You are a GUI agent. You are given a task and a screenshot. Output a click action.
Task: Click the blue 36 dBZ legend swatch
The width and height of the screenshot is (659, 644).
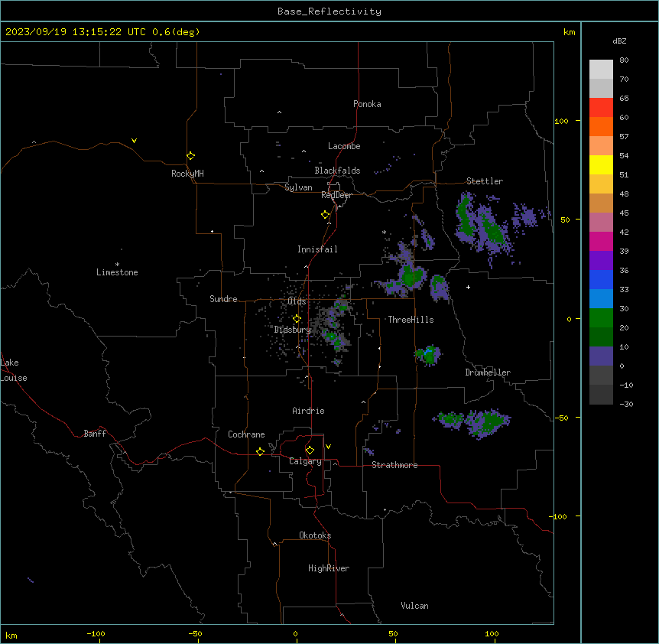(x=601, y=279)
